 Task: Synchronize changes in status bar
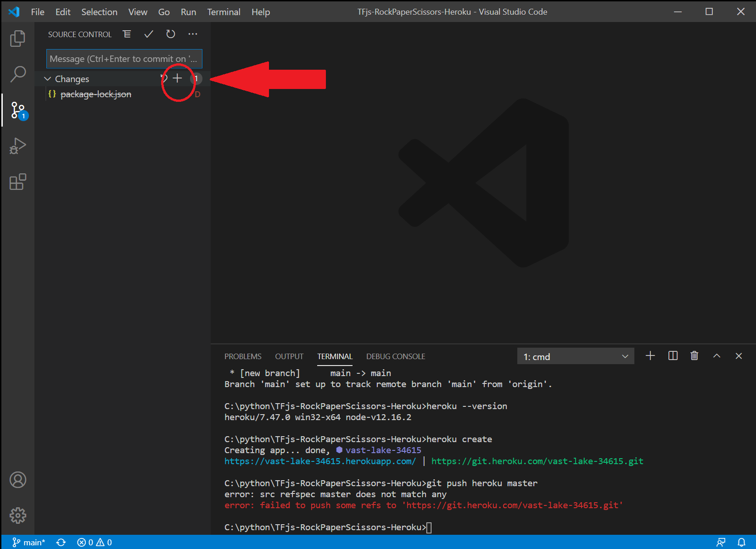click(x=61, y=543)
